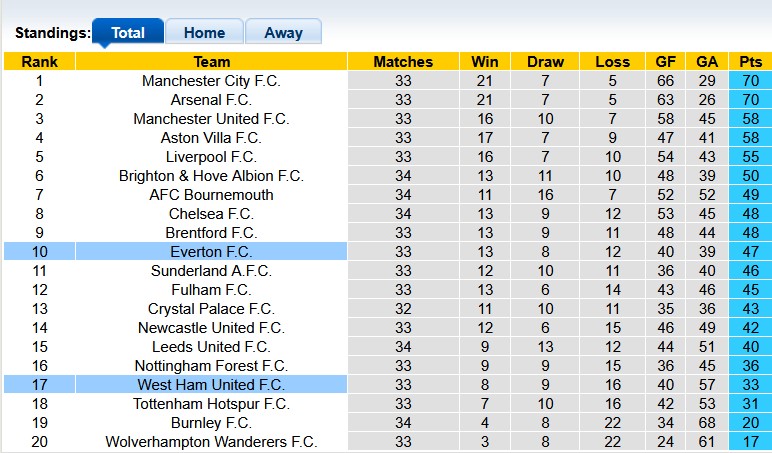Click the Matches column header

point(402,62)
